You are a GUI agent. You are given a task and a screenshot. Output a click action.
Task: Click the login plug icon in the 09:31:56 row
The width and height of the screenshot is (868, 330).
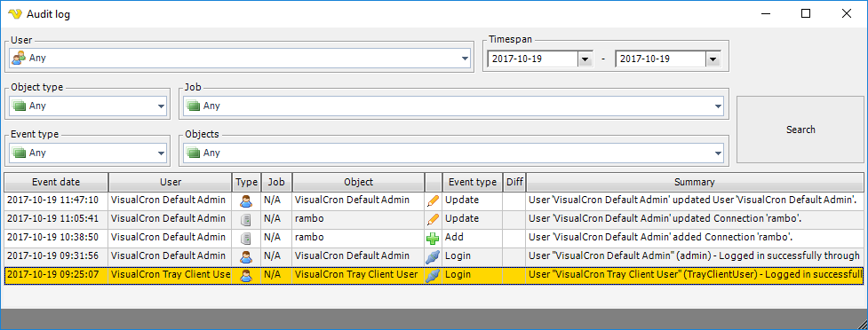(433, 257)
